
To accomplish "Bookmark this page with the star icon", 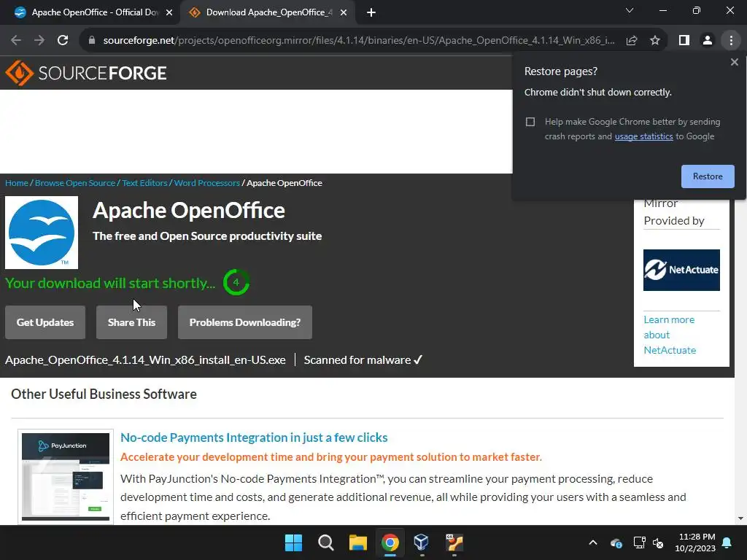I will click(x=655, y=41).
